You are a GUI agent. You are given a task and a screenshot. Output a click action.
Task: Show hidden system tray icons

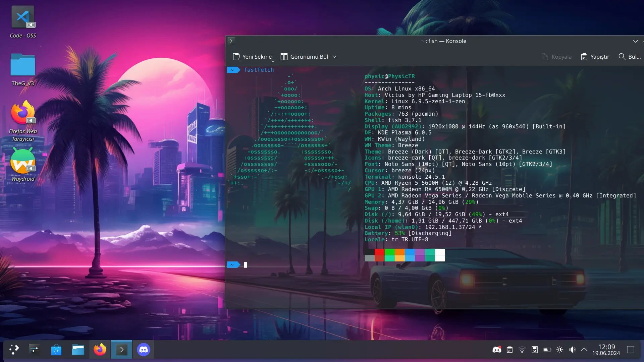tap(584, 350)
